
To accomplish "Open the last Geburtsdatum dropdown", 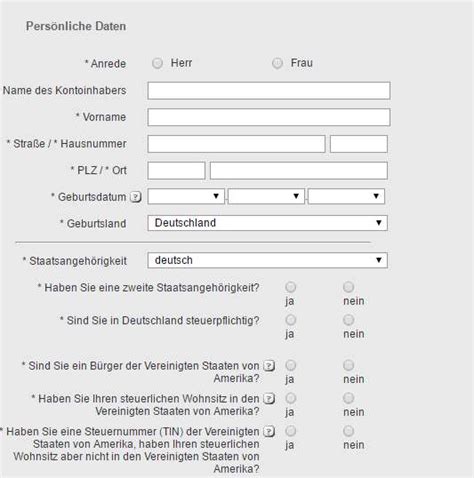I will [x=346, y=196].
